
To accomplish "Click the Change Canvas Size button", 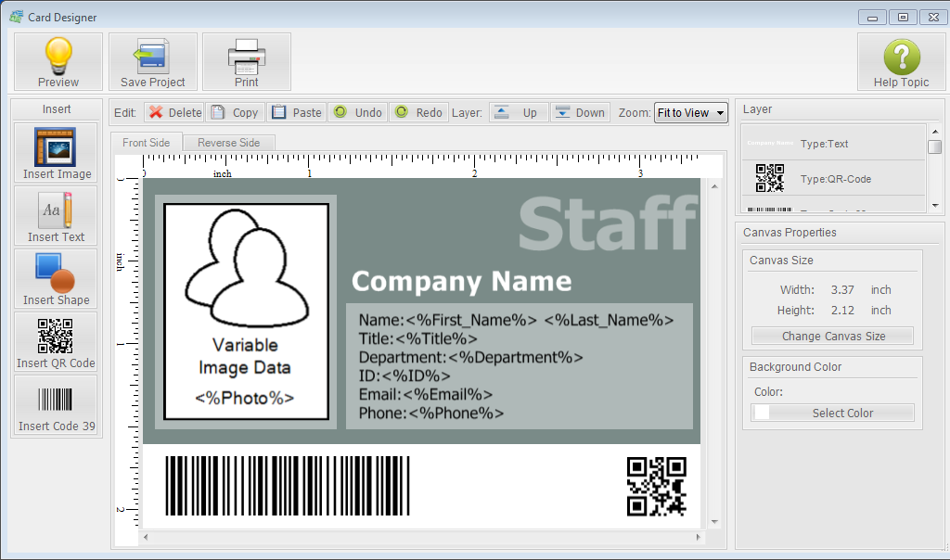I will [x=831, y=336].
